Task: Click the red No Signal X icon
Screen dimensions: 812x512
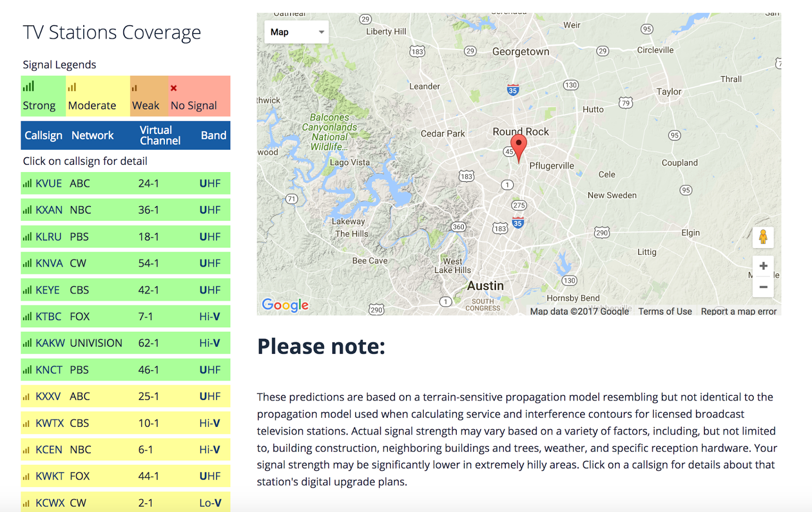Action: 174,88
